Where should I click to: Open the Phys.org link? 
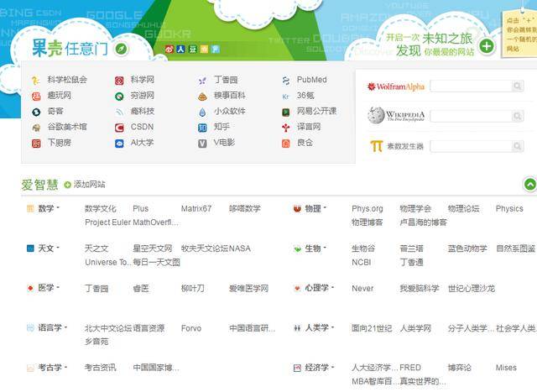pyautogui.click(x=368, y=209)
